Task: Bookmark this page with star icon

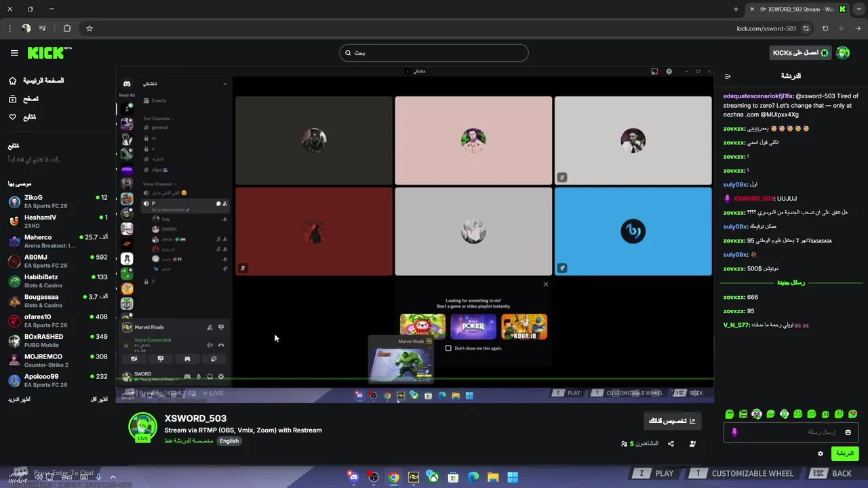Action: [89, 28]
